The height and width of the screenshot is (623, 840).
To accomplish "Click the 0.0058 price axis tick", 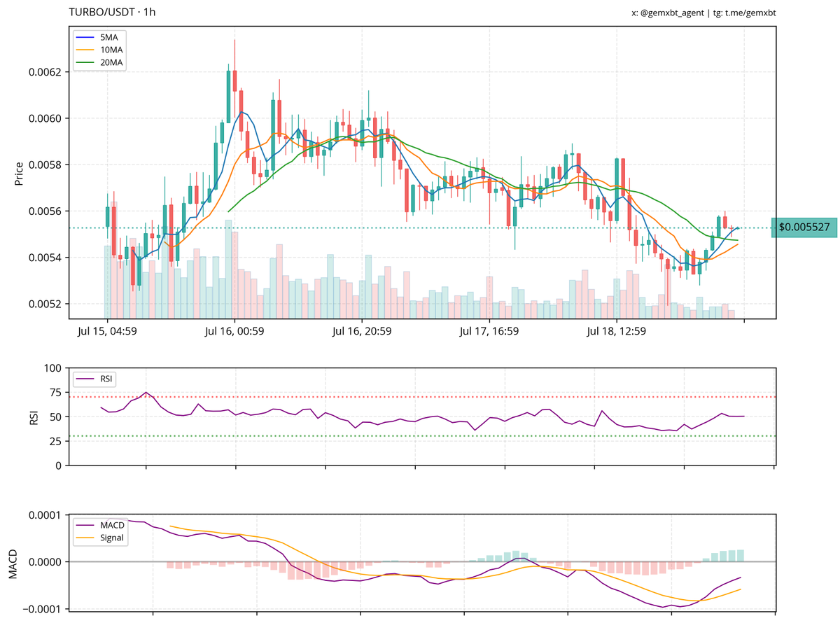I will pos(46,164).
